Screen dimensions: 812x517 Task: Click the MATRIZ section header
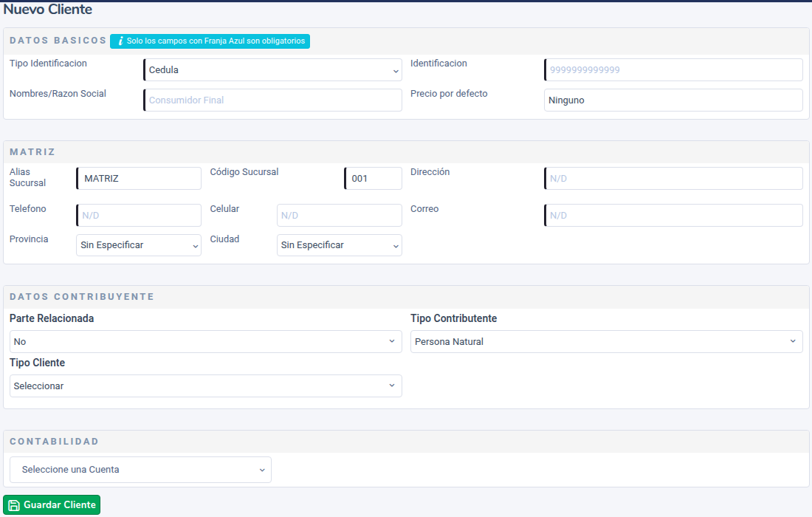[x=32, y=152]
